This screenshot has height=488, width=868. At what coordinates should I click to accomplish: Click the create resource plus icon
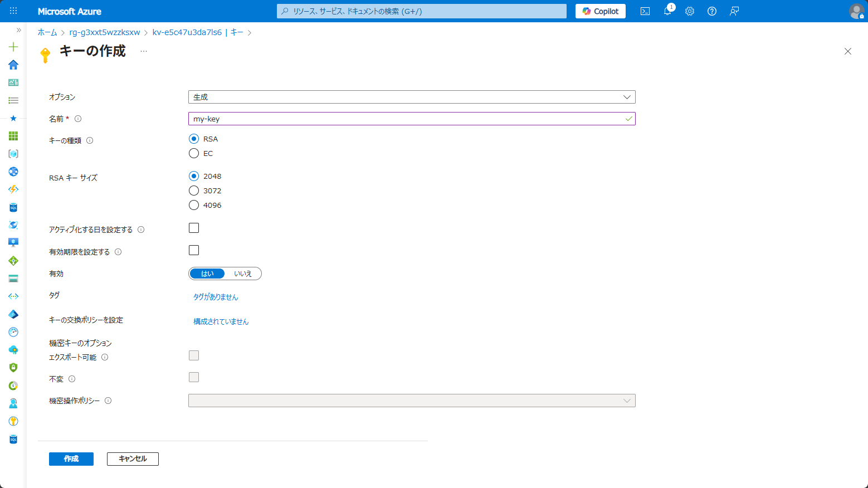(13, 47)
